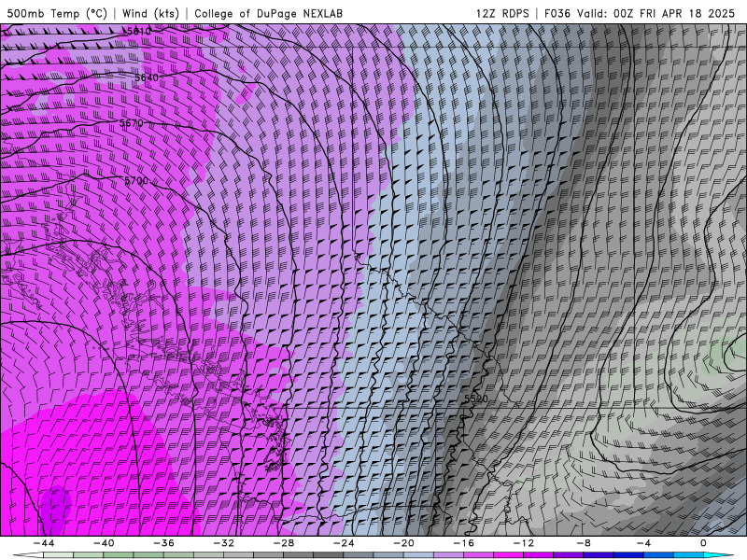Select the -12 color scale tick label
Viewport: 747px width, 560px height.
point(524,543)
